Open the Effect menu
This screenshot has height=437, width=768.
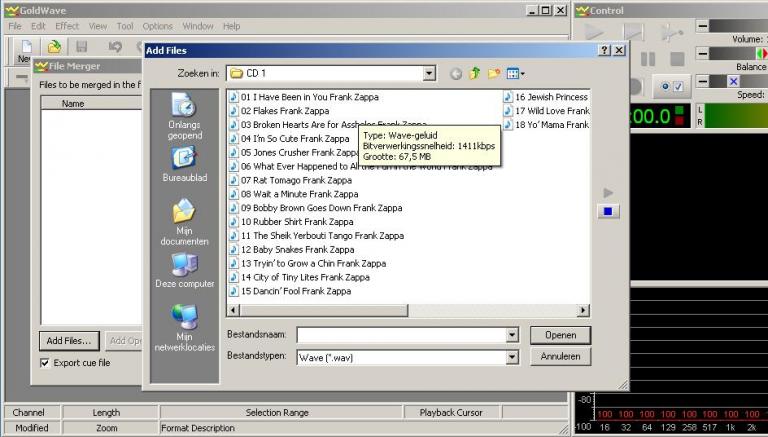pyautogui.click(x=67, y=26)
